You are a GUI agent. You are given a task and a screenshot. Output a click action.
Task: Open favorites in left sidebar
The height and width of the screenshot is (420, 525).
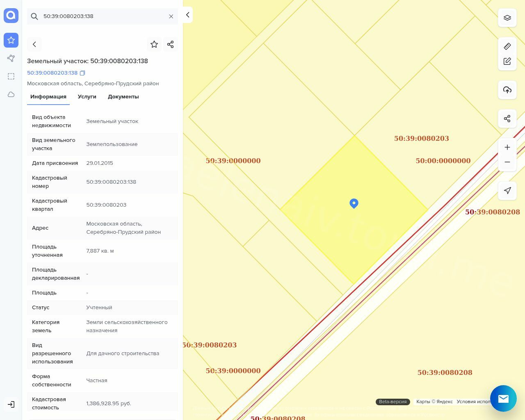pyautogui.click(x=11, y=40)
